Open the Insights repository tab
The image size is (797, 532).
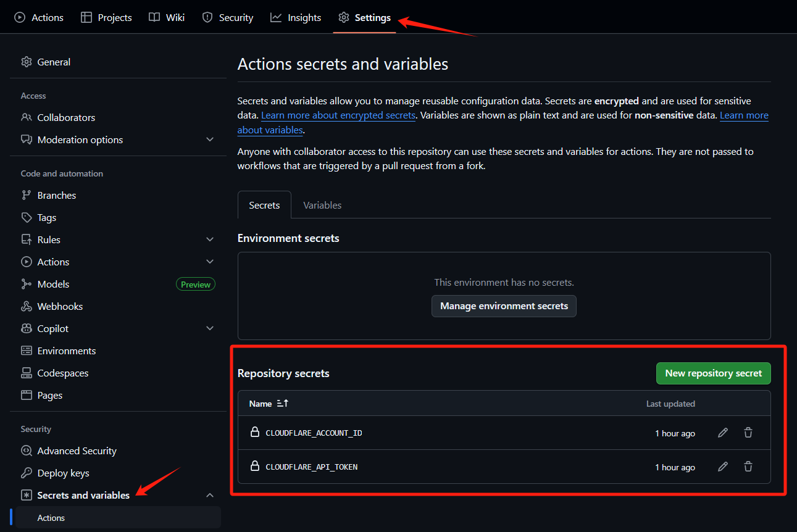pyautogui.click(x=296, y=17)
